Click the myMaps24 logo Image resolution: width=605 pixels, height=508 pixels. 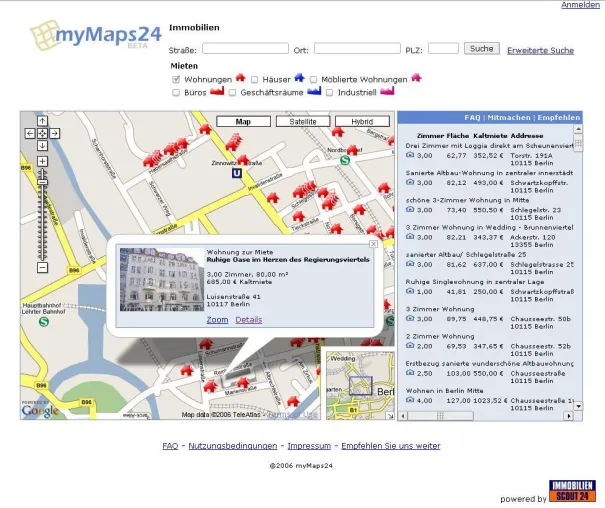click(x=95, y=35)
